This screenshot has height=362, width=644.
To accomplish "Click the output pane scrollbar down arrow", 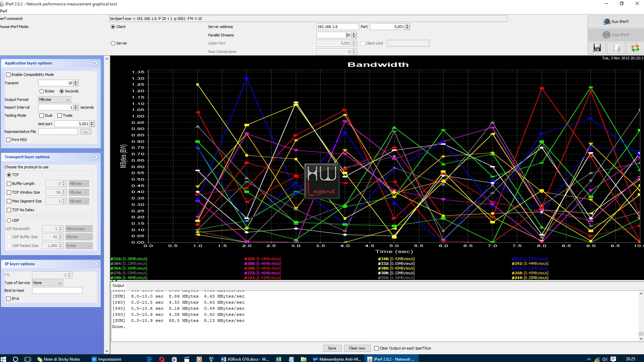I will click(x=641, y=338).
